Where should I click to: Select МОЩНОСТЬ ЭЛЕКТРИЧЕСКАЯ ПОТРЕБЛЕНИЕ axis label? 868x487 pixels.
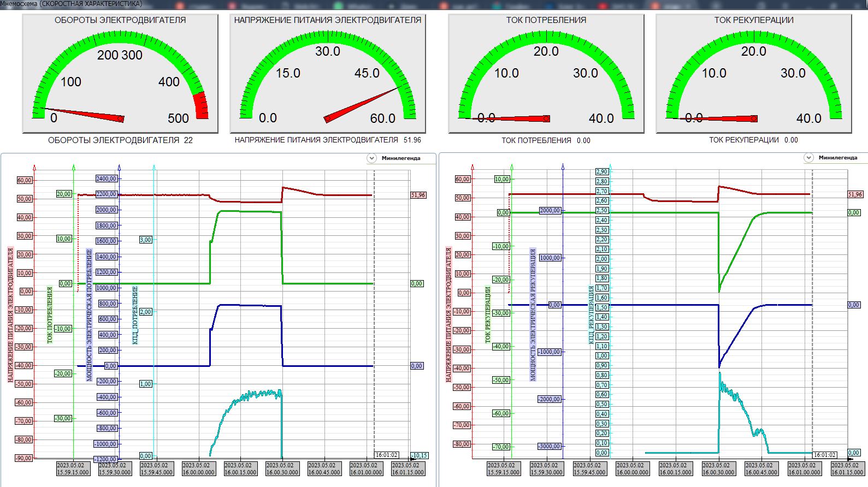coord(90,315)
